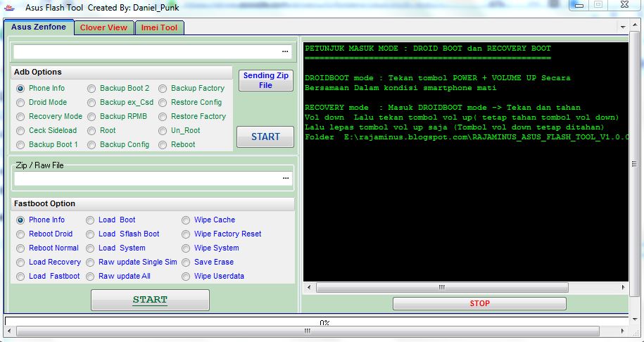Select Wipe Factory Reset radio button
Viewport: 644px width, 342px height.
coord(186,234)
